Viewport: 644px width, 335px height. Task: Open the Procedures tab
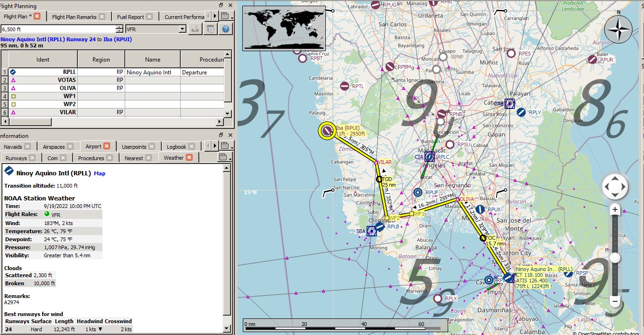click(91, 158)
